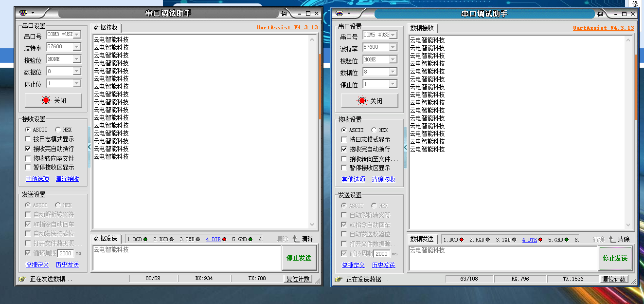
Task: Open 其他选项 link in COM3 window
Action: [37, 179]
